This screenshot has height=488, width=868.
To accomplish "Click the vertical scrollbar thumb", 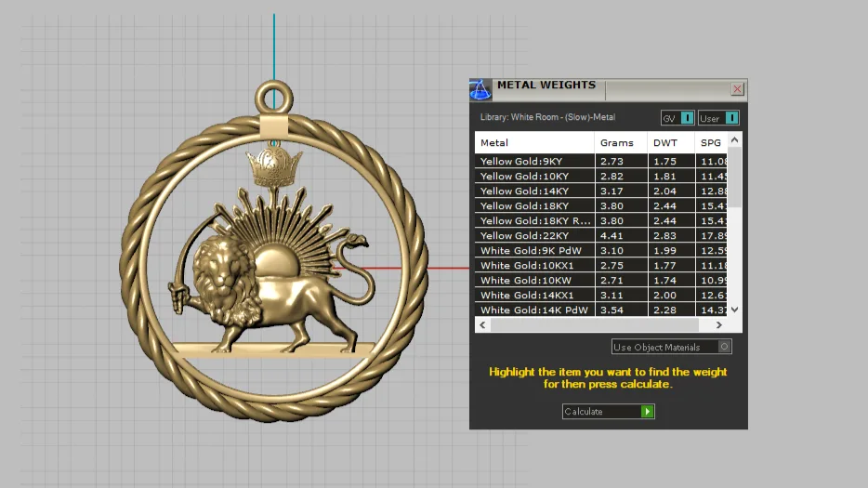I will 734,178.
